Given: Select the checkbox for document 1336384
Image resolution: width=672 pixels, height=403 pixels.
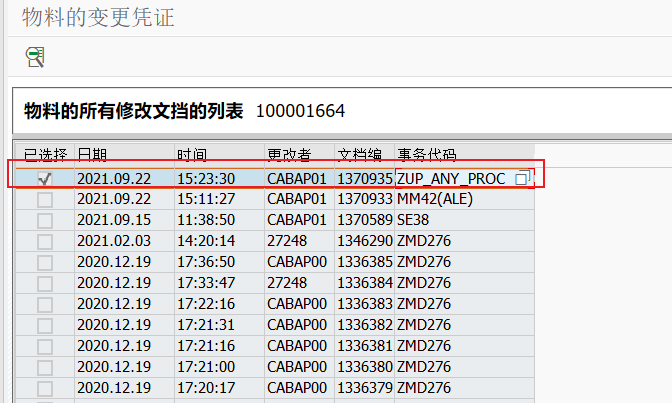Looking at the screenshot, I should tap(45, 283).
